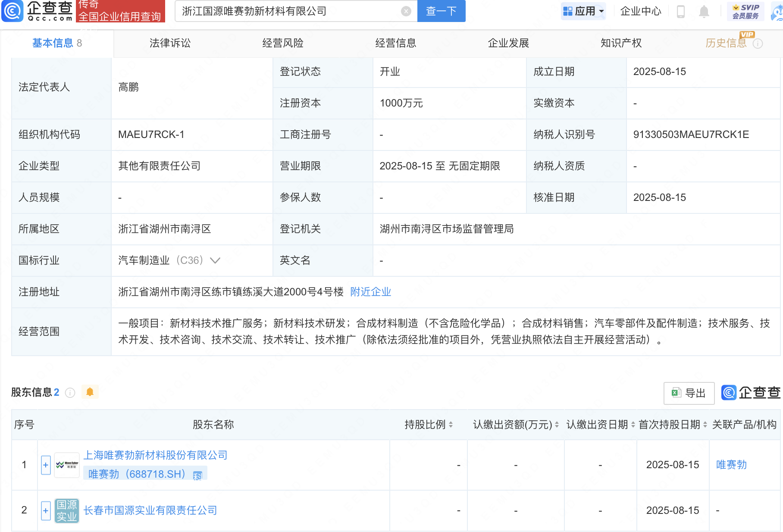Switch to the 基本信息 tab
This screenshot has width=783, height=532.
click(x=57, y=43)
